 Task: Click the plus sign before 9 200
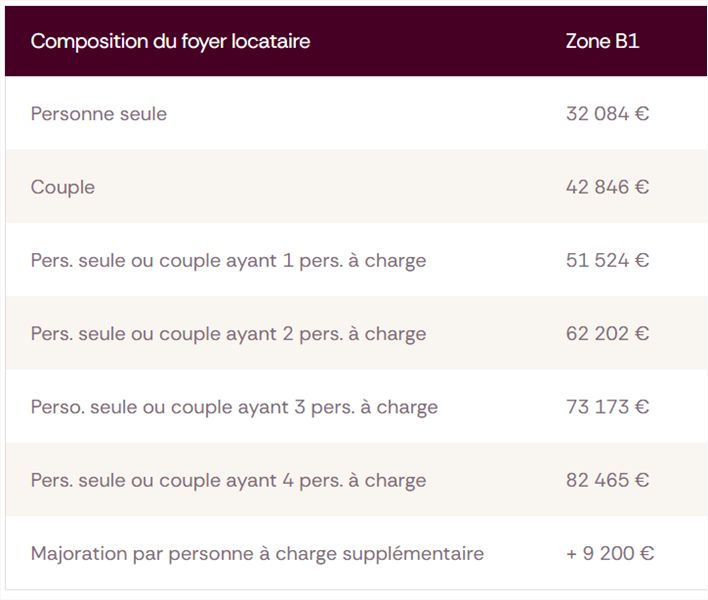[572, 554]
